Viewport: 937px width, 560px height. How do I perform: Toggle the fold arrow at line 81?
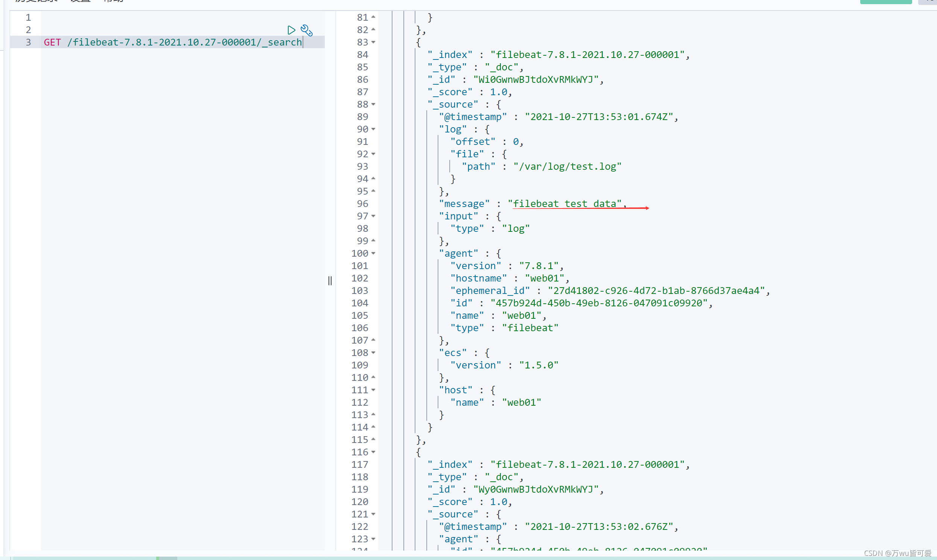pyautogui.click(x=373, y=17)
